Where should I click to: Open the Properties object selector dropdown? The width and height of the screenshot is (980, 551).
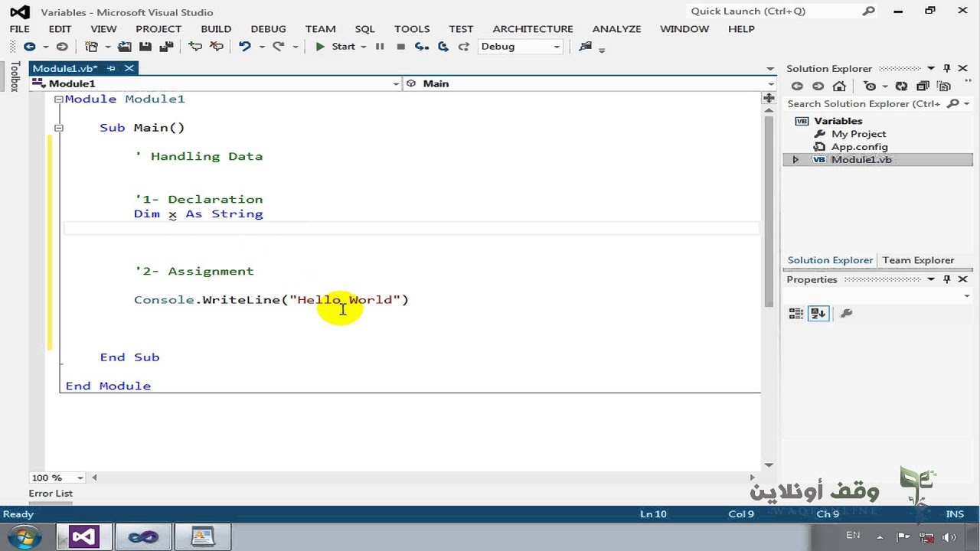point(967,296)
